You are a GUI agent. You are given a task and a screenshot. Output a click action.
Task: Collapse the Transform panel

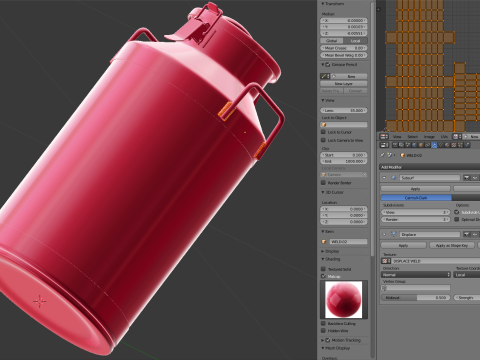322,4
